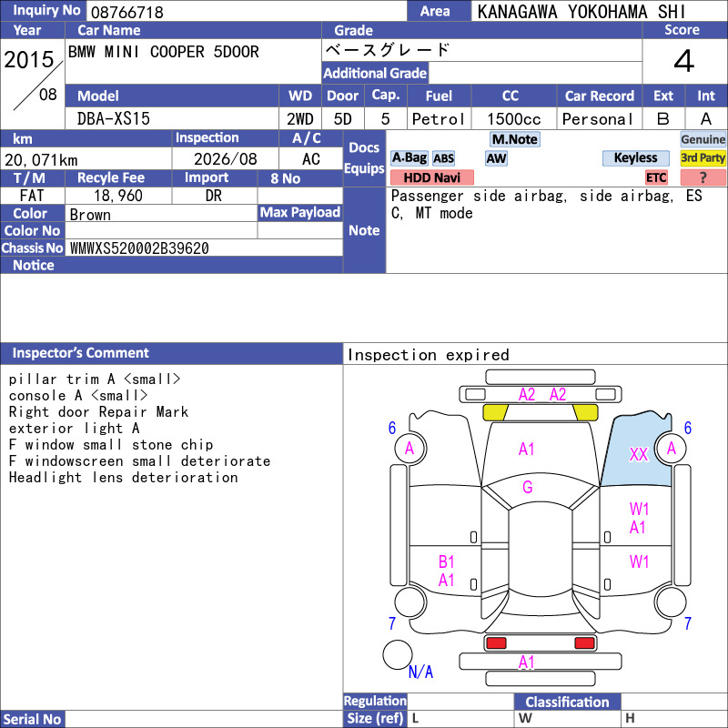Click inquiry number 08766718
Image resolution: width=728 pixels, height=728 pixels.
coord(126,12)
